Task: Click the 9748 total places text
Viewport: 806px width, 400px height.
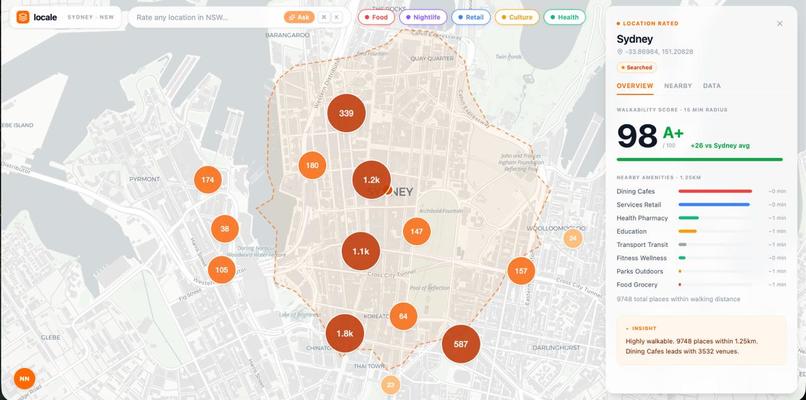Action: point(679,299)
